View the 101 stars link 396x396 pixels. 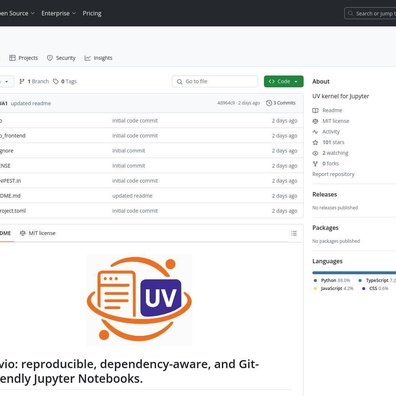(x=333, y=142)
